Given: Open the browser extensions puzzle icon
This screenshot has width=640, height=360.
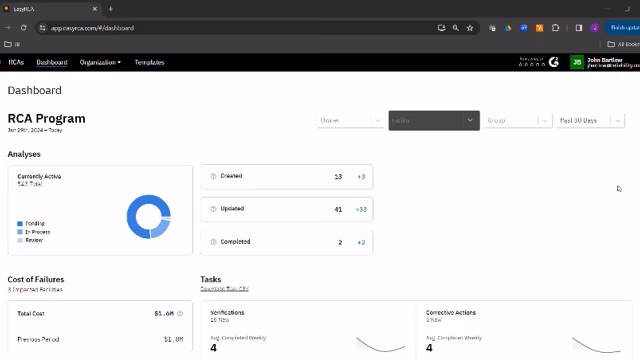Looking at the screenshot, I should (x=555, y=28).
